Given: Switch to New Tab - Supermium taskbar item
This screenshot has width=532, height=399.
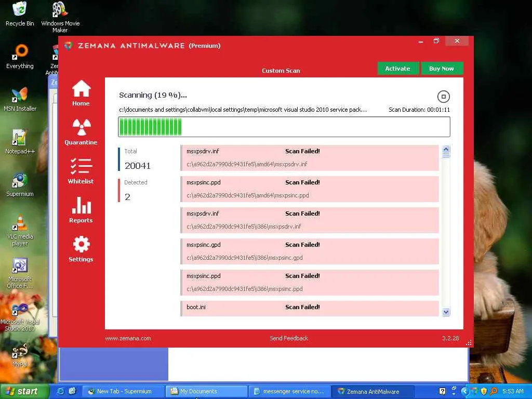Looking at the screenshot, I should click(123, 391).
